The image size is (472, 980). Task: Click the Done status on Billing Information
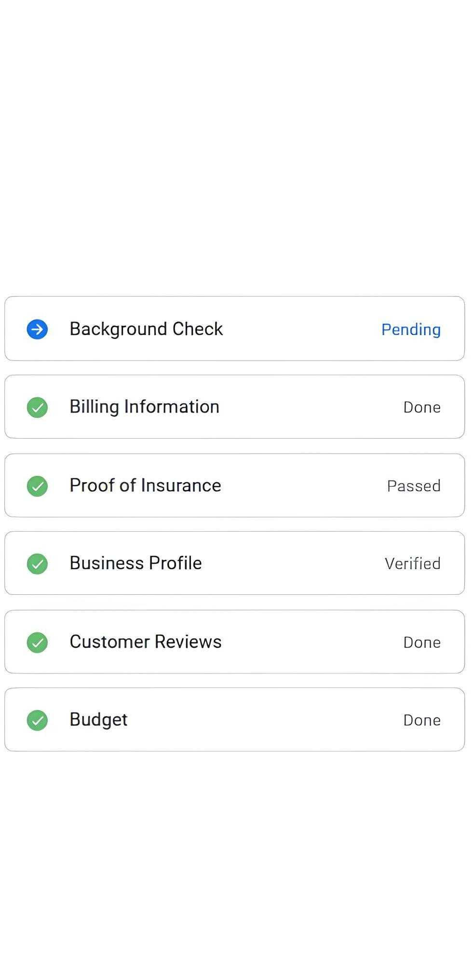pos(422,407)
